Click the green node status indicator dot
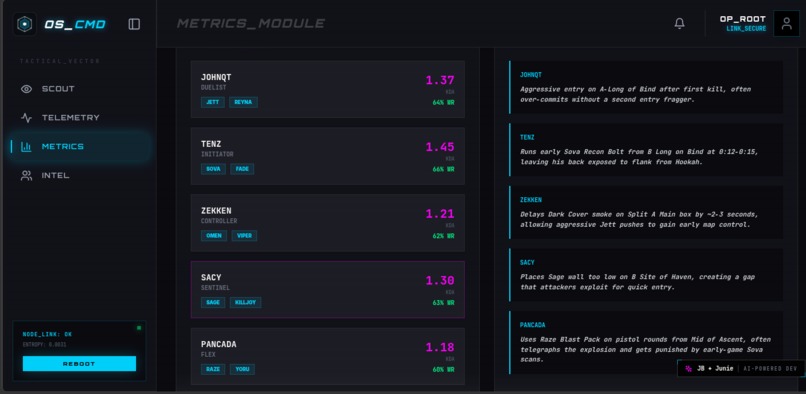806x394 pixels. click(139, 328)
